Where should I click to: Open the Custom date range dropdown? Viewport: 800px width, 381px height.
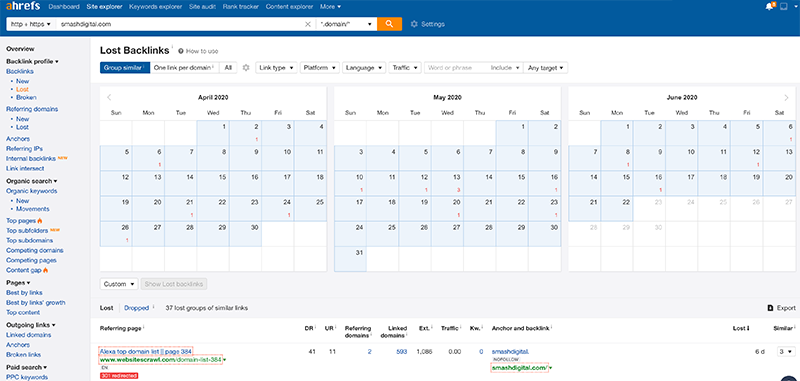119,284
